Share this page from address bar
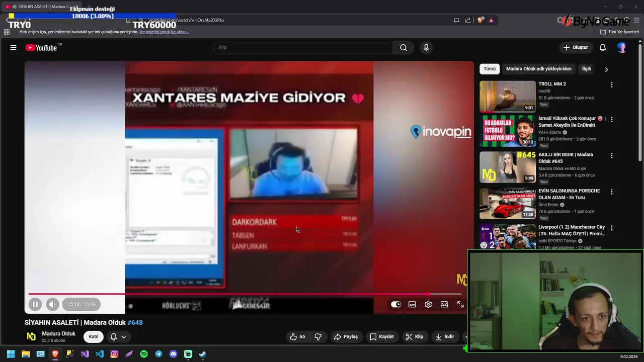The height and width of the screenshot is (362, 644). pyautogui.click(x=468, y=20)
